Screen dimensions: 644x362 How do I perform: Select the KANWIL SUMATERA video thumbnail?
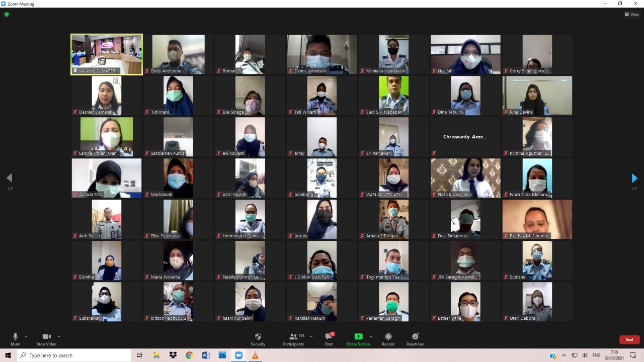(x=107, y=54)
